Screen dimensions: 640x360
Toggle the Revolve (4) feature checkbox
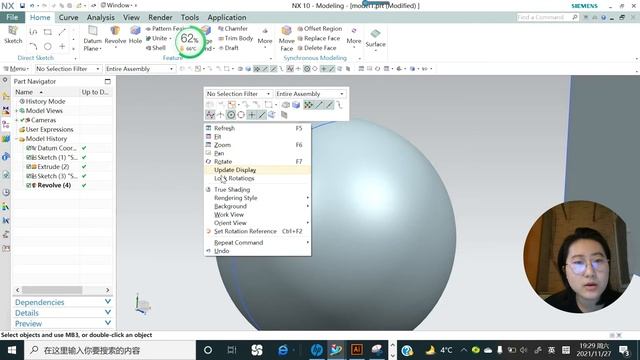pos(29,185)
